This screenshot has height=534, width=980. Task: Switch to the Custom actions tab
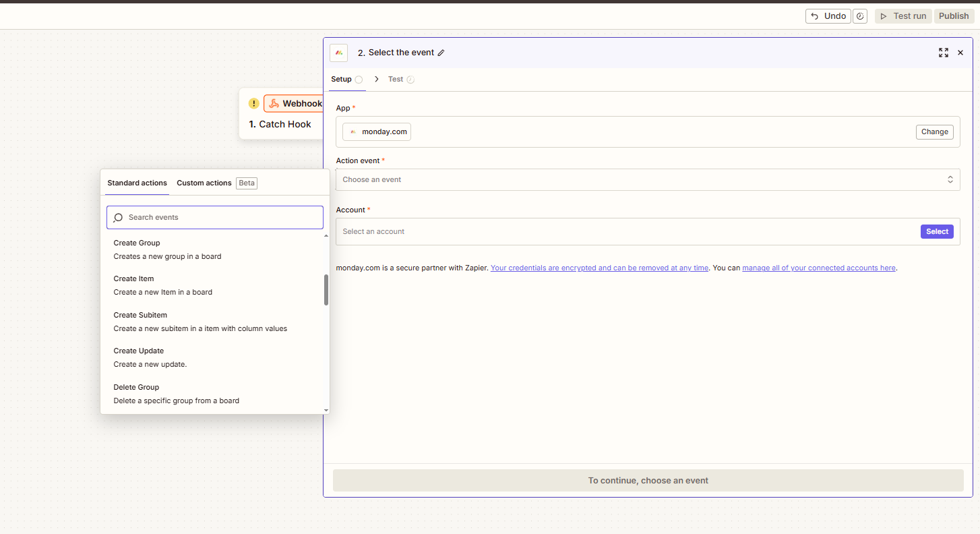[x=204, y=183]
